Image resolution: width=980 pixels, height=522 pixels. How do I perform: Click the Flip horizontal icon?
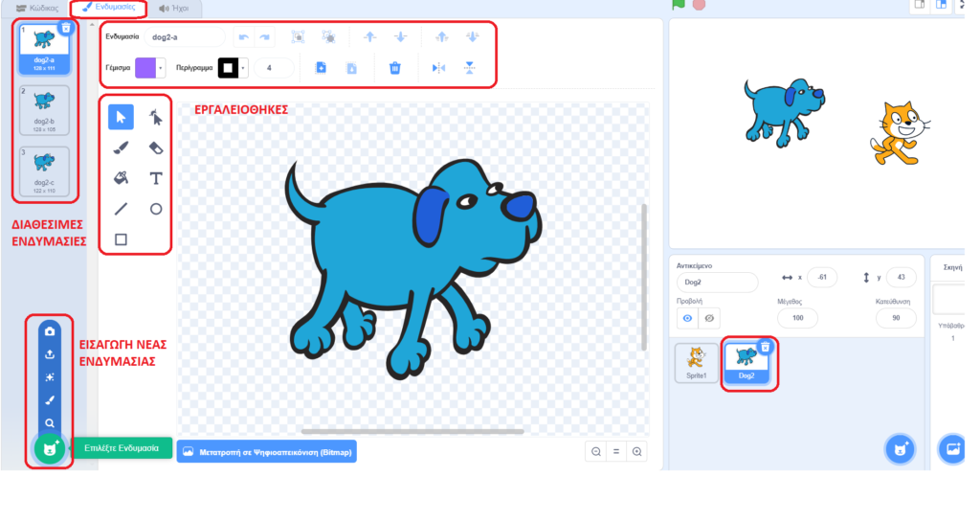pyautogui.click(x=438, y=67)
